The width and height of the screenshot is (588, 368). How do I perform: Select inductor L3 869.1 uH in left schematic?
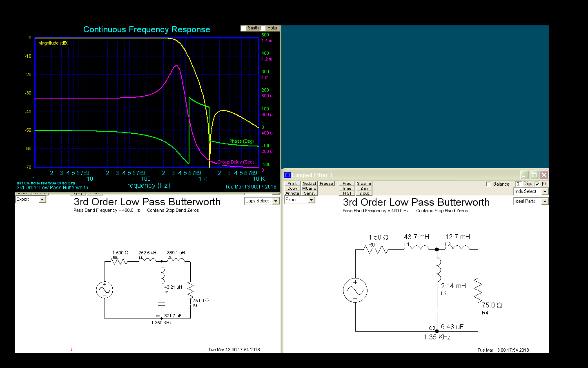176,260
